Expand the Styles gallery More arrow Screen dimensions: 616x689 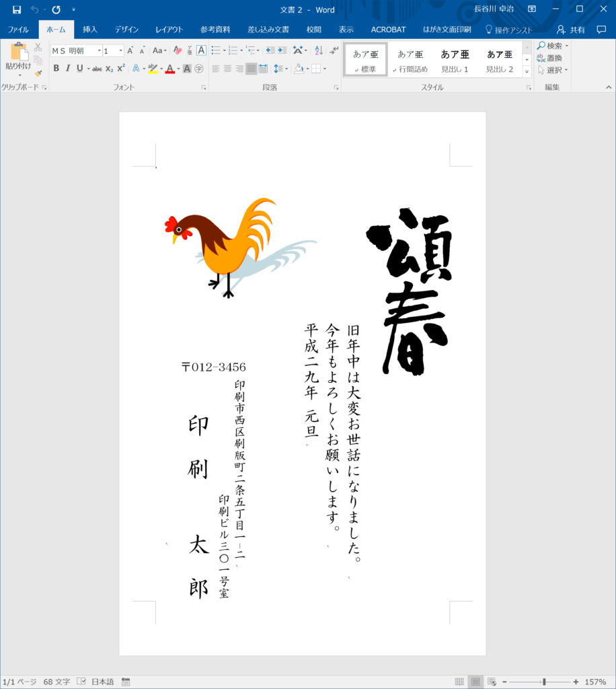[x=527, y=71]
